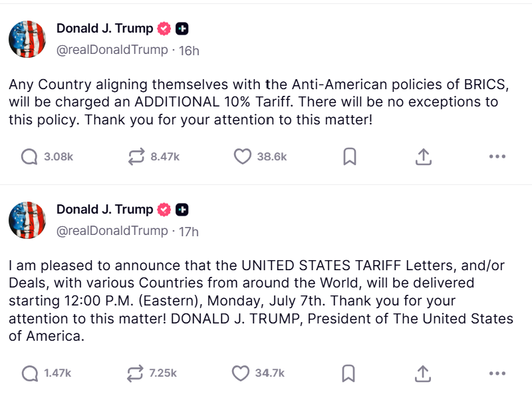Click the black plus badge on second post
532x394 pixels.
pos(182,210)
